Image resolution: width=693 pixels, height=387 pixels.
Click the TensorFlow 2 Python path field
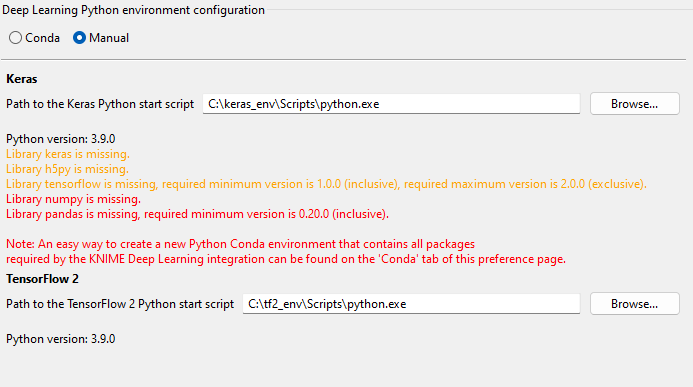click(x=411, y=304)
